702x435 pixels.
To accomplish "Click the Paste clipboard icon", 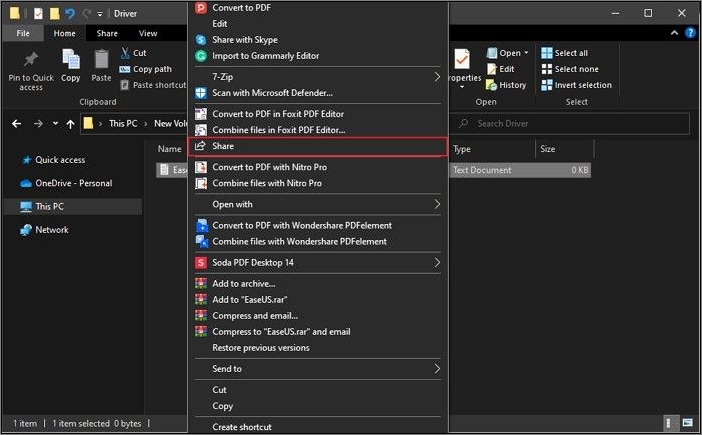I will [102, 60].
